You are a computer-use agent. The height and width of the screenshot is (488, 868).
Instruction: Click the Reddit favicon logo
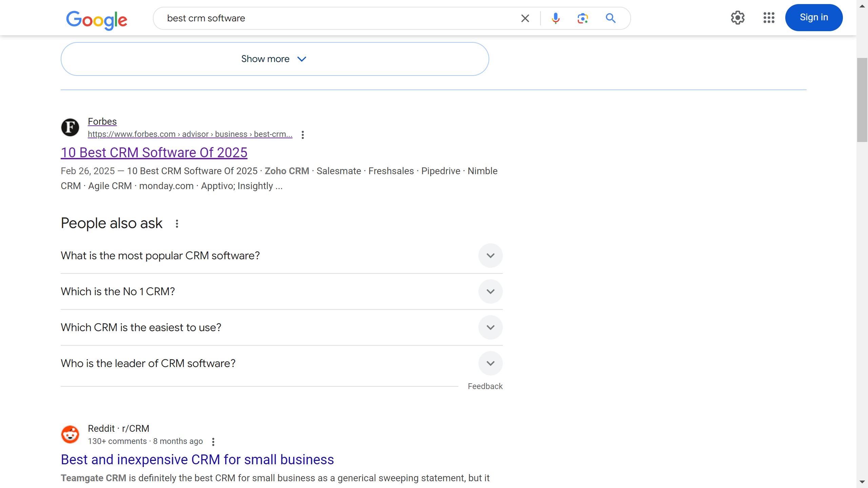pos(70,434)
